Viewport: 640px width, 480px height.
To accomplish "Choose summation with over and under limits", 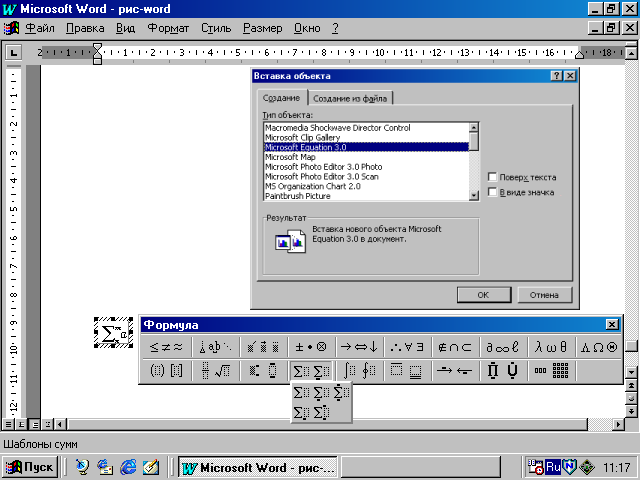I will (x=341, y=393).
